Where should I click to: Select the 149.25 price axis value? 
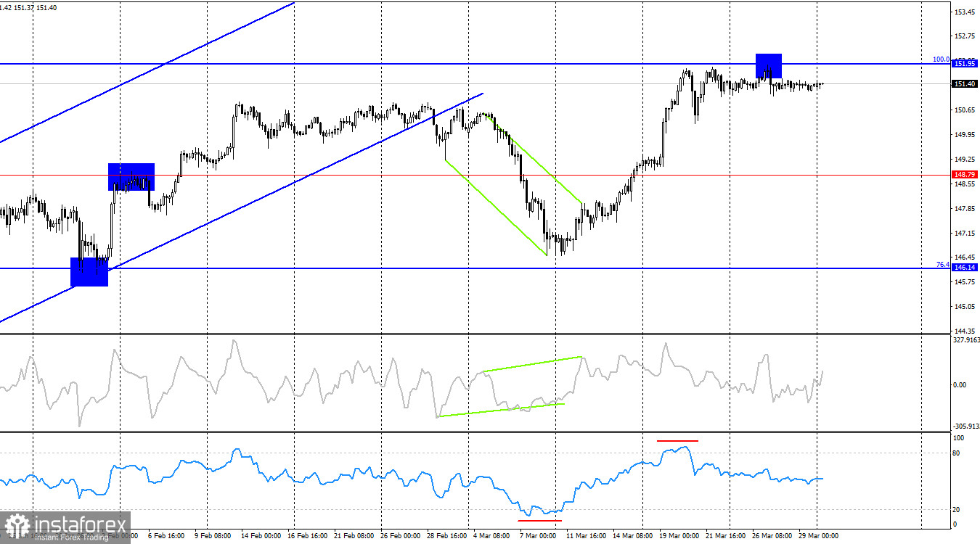(x=965, y=160)
